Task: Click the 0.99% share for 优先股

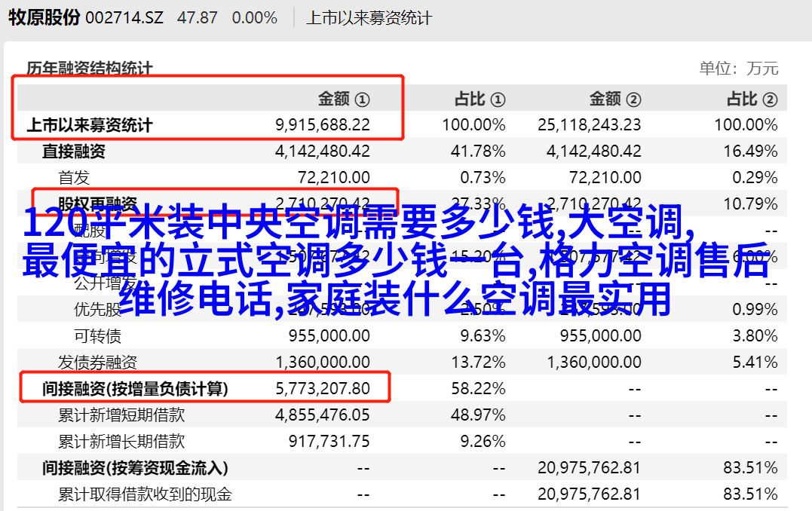Action: [x=755, y=310]
